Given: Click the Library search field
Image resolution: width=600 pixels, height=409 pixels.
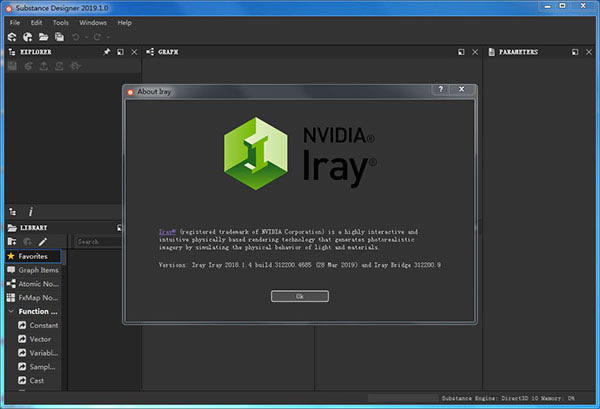Looking at the screenshot, I should point(98,242).
